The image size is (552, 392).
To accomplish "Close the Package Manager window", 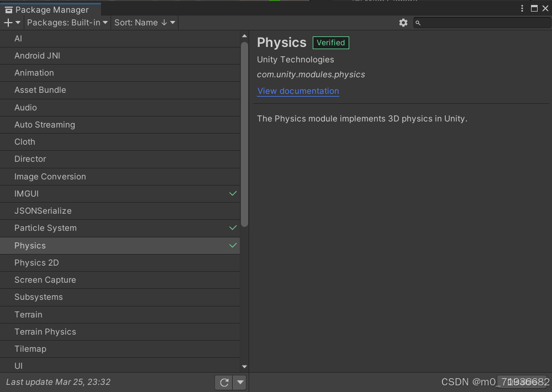I will (x=545, y=8).
